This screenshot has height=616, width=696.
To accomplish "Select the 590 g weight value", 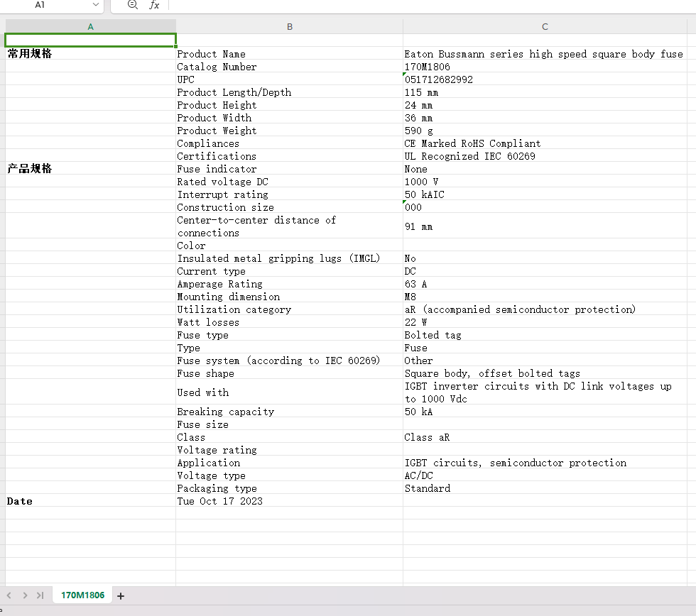I will click(x=545, y=131).
